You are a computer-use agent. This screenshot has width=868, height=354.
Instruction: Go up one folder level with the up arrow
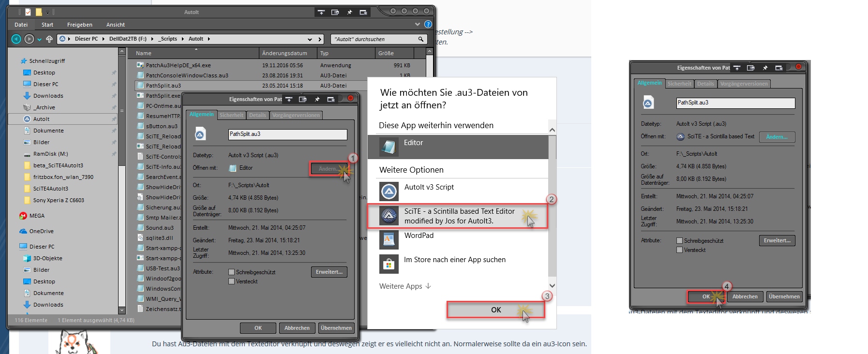[49, 39]
